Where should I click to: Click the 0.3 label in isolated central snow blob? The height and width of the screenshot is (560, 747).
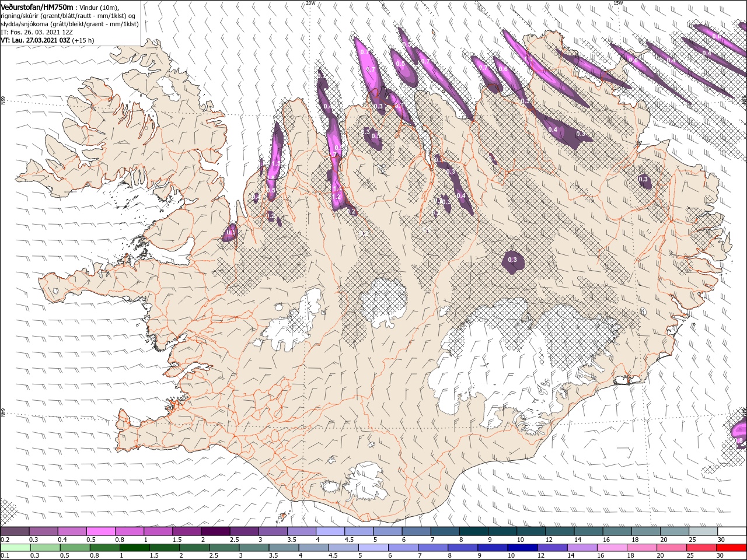512,260
